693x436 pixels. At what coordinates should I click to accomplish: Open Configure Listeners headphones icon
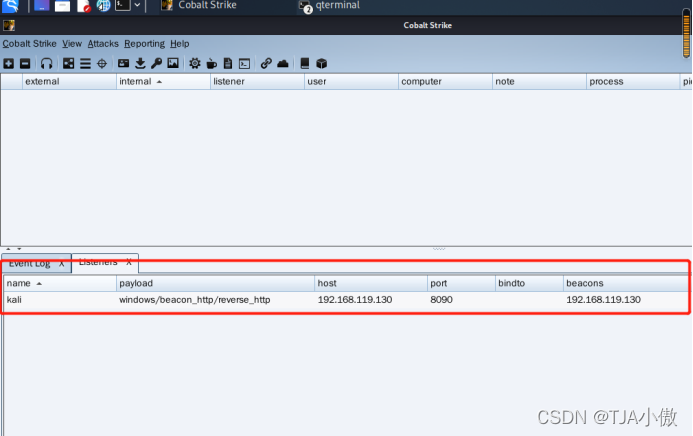click(x=46, y=64)
